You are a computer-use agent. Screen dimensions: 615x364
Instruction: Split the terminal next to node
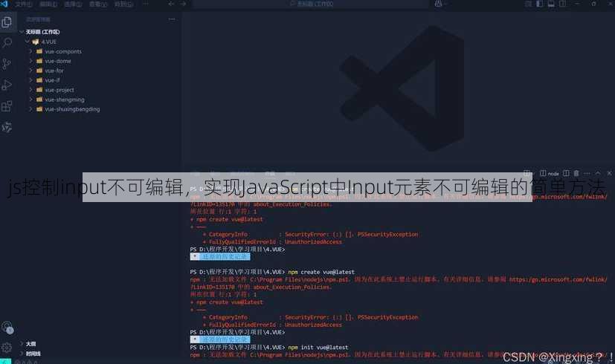click(x=567, y=173)
